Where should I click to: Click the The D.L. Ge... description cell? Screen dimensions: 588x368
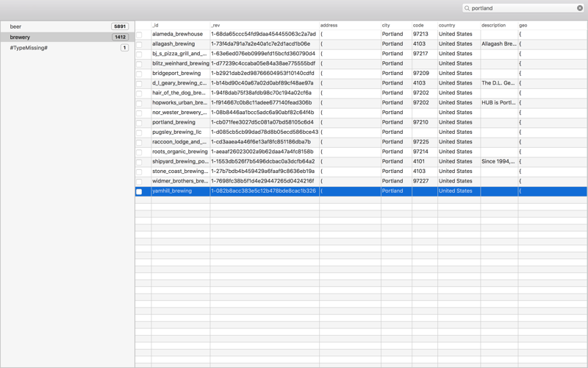[x=498, y=82]
